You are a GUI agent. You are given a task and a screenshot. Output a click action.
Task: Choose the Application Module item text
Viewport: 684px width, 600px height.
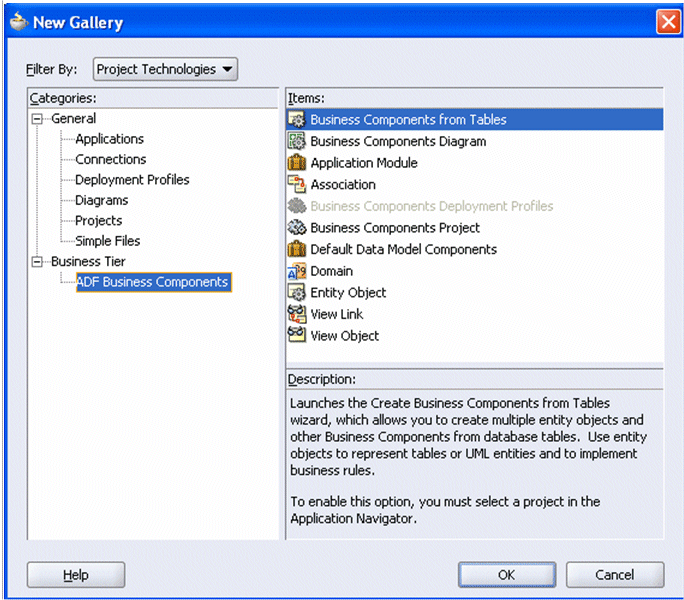(x=364, y=163)
